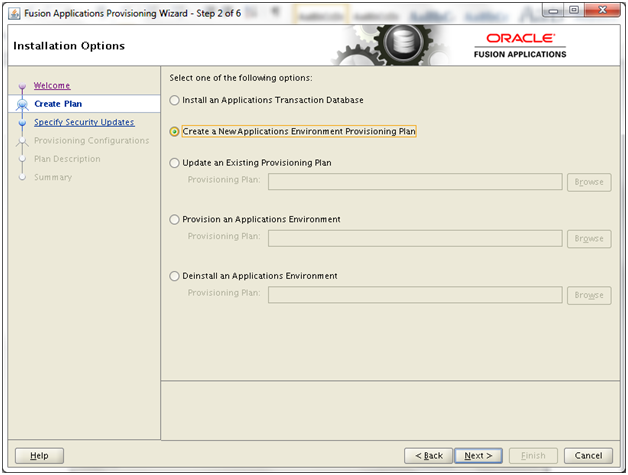Browse for plan under Provision an Applications Environment
This screenshot has height=475, width=628.
click(x=589, y=239)
